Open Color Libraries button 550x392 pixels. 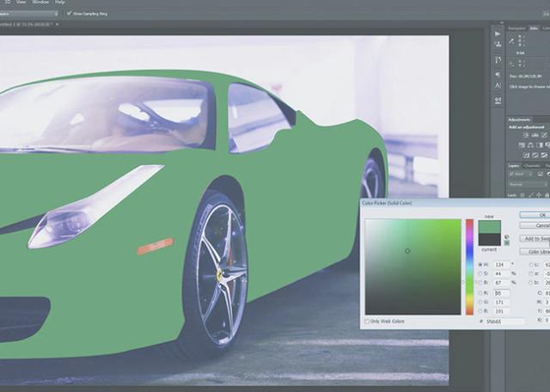pyautogui.click(x=535, y=252)
